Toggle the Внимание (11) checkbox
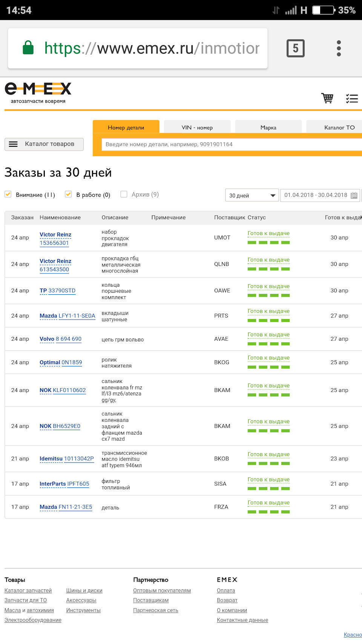 tap(8, 194)
